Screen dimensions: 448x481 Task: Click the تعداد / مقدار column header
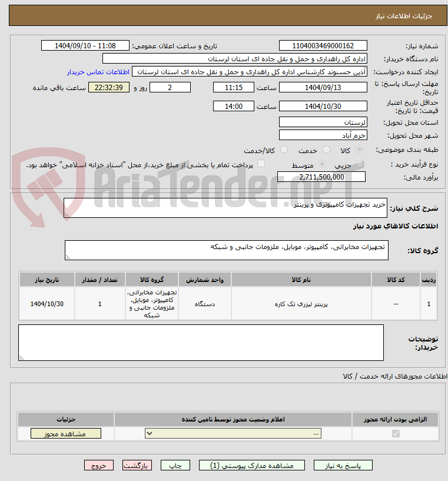click(x=100, y=280)
